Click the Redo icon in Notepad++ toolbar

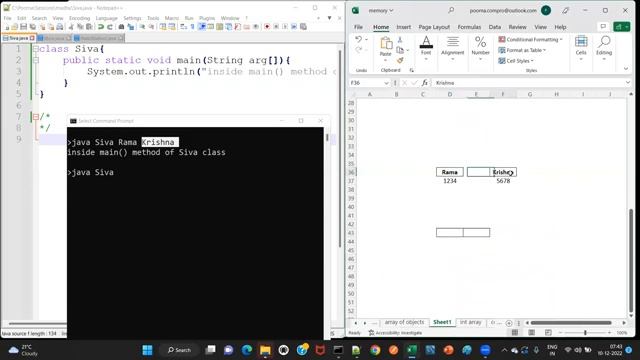110,27
